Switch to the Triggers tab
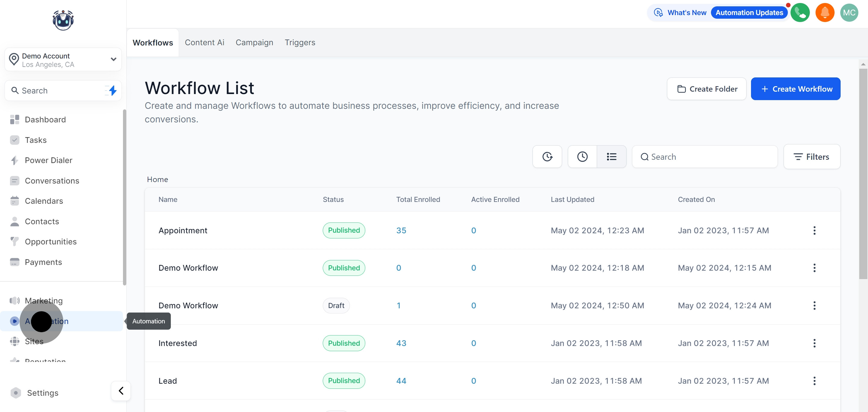 [x=300, y=42]
